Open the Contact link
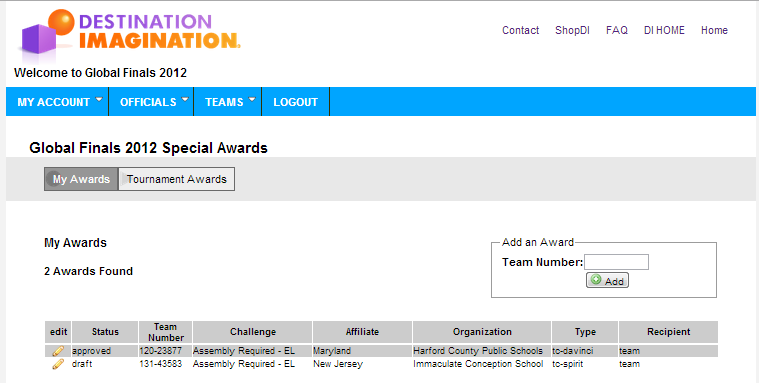Screen dimensions: 759x383 pyautogui.click(x=520, y=30)
